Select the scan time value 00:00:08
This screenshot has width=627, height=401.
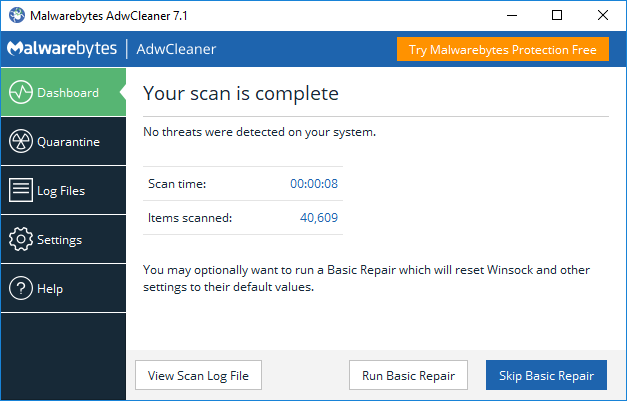pos(314,184)
